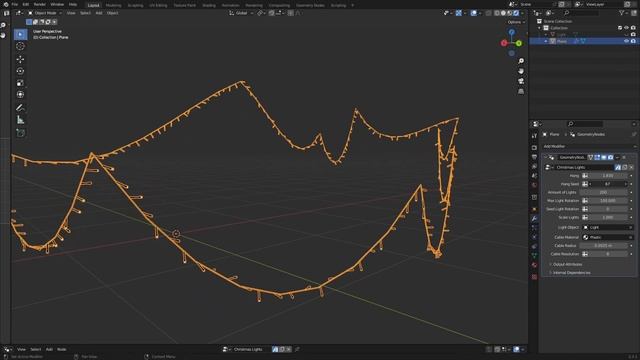
Task: Toggle snapping magnet in viewport header
Action: click(x=271, y=13)
